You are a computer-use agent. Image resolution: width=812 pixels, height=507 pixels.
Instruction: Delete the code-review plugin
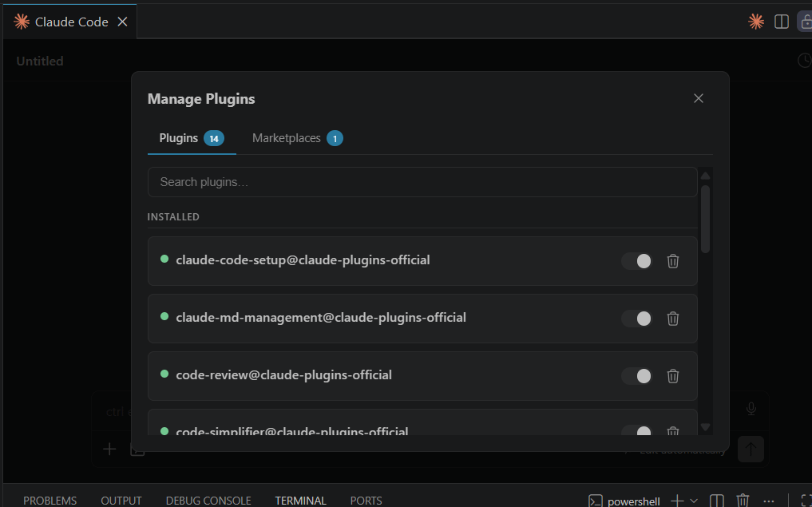(673, 376)
